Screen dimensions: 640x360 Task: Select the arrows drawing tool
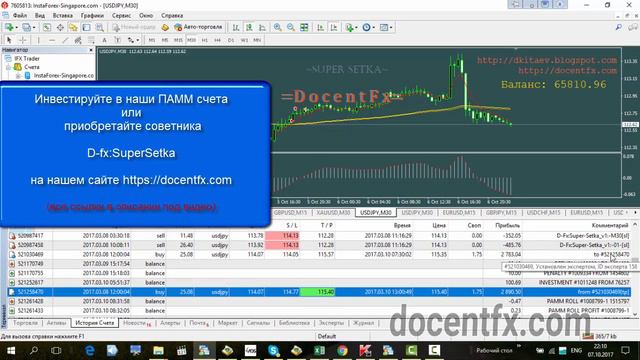click(x=131, y=40)
